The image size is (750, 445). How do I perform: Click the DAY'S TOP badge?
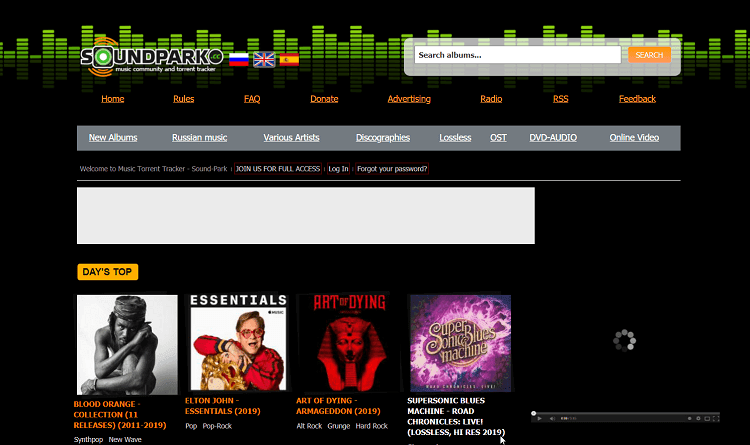(x=108, y=272)
